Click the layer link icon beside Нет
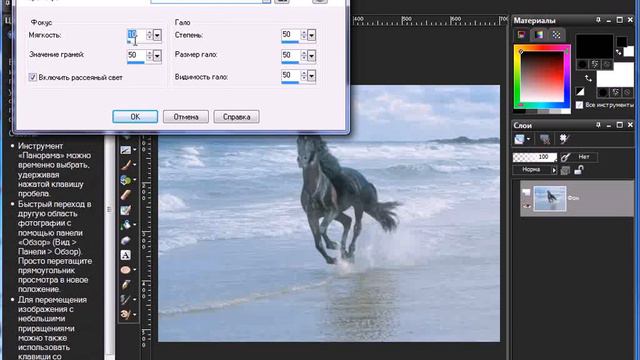This screenshot has height=360, width=640. 565,157
